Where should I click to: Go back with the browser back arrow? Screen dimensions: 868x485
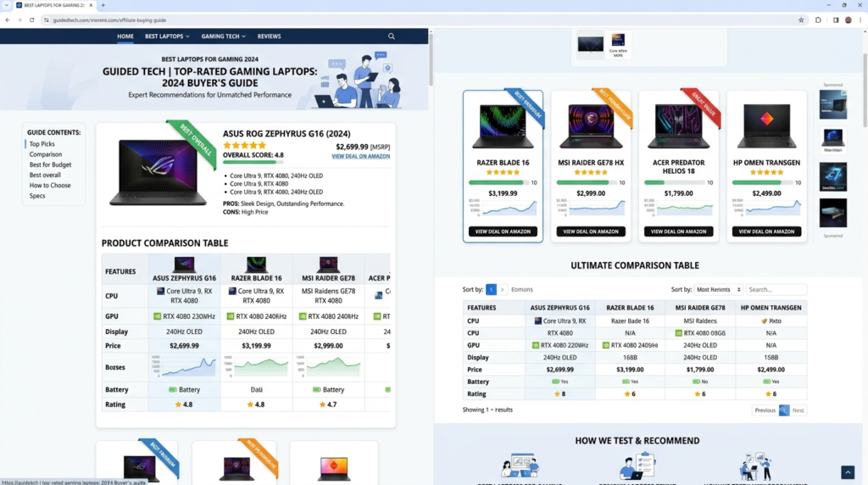pyautogui.click(x=7, y=20)
